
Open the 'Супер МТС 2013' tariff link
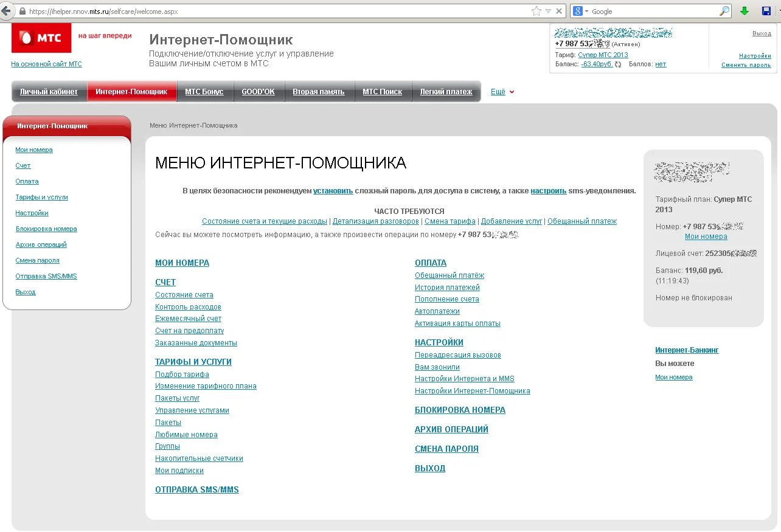coord(603,55)
